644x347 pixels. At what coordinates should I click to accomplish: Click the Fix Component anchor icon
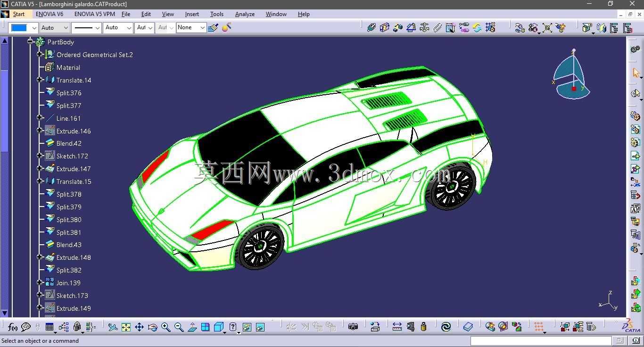point(424,27)
